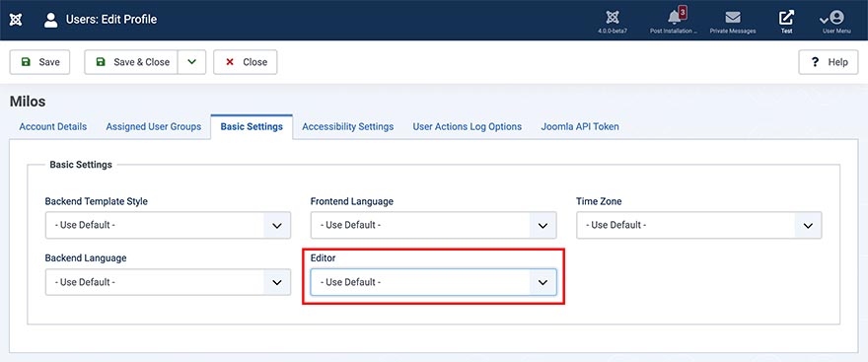Image resolution: width=868 pixels, height=362 pixels.
Task: Switch to the Account Details tab
Action: [53, 127]
